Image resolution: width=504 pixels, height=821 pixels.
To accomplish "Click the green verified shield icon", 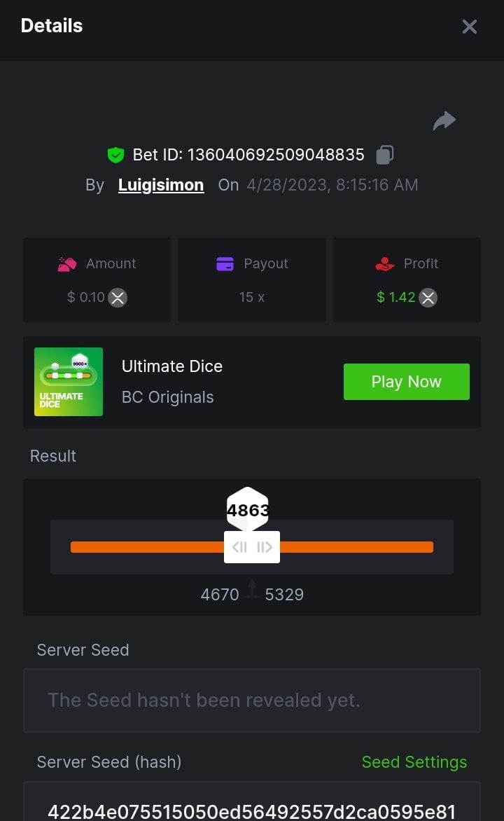I will 115,155.
